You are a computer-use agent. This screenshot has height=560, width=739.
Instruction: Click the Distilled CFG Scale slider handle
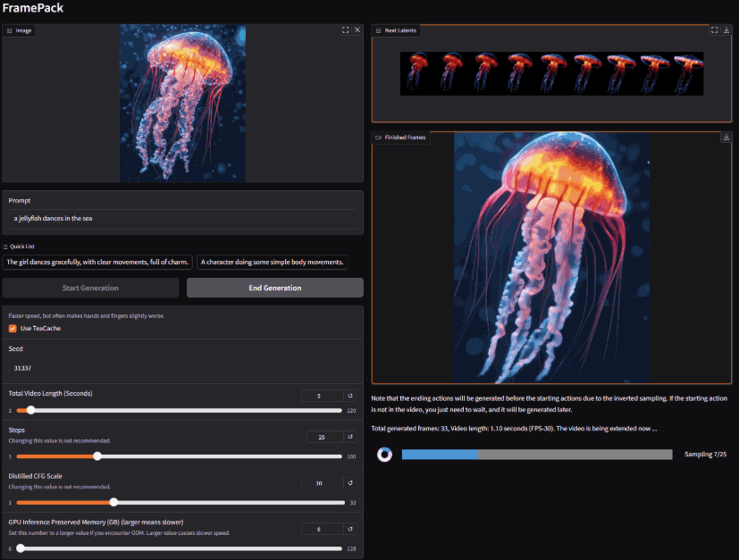click(x=113, y=502)
